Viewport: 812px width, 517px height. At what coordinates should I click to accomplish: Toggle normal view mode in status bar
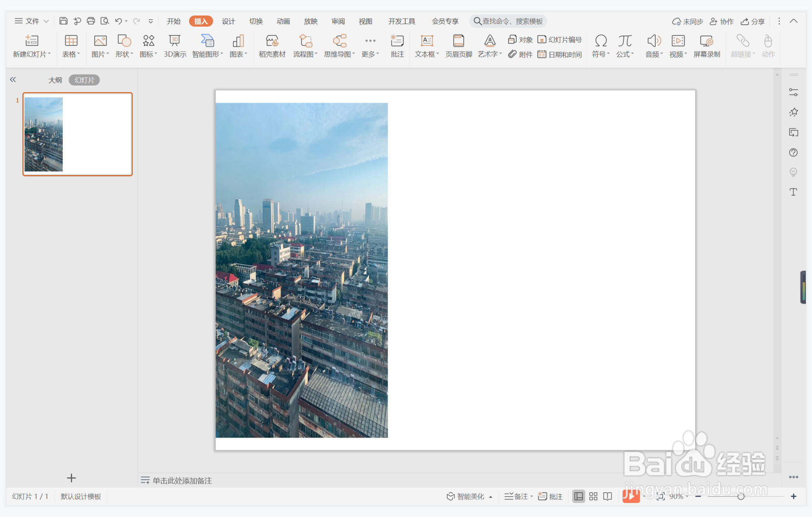[x=578, y=496]
